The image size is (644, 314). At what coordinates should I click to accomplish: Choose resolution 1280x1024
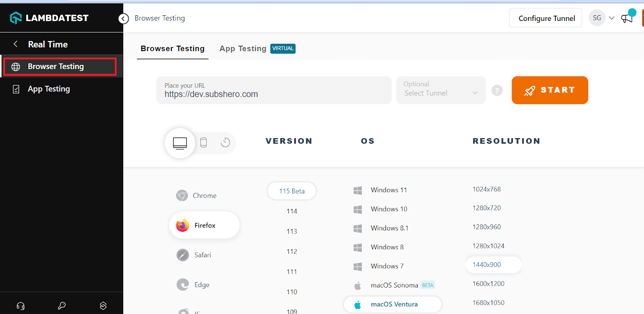pyautogui.click(x=488, y=246)
